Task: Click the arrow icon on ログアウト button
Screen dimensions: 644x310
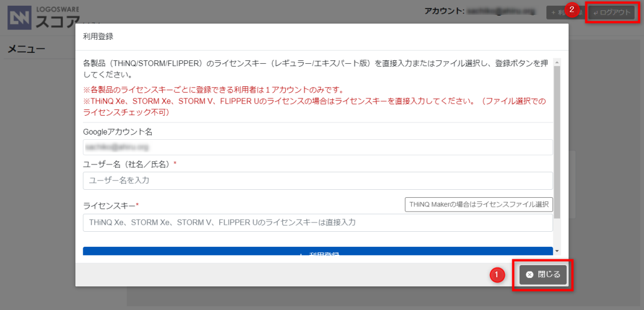Action: (595, 12)
